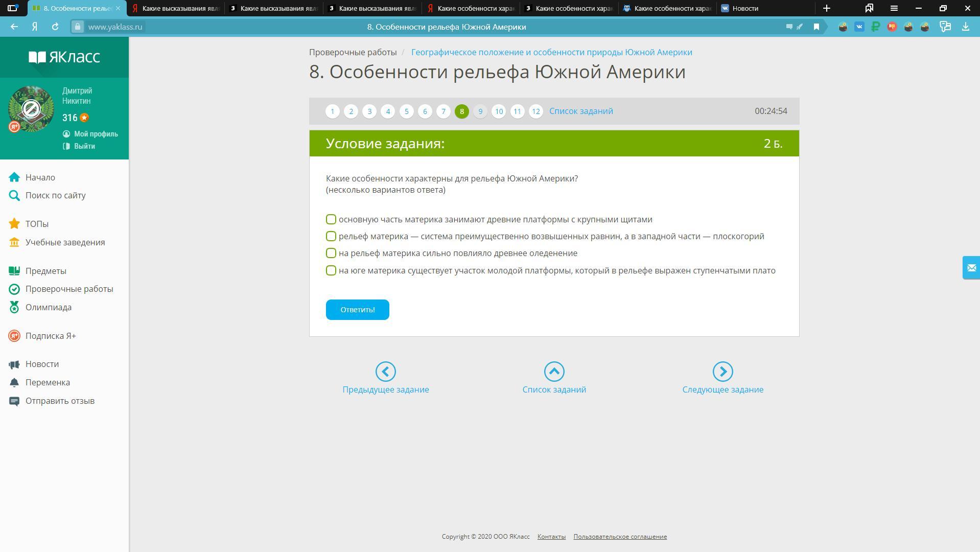
Task: Go to task number 10
Action: pos(499,111)
